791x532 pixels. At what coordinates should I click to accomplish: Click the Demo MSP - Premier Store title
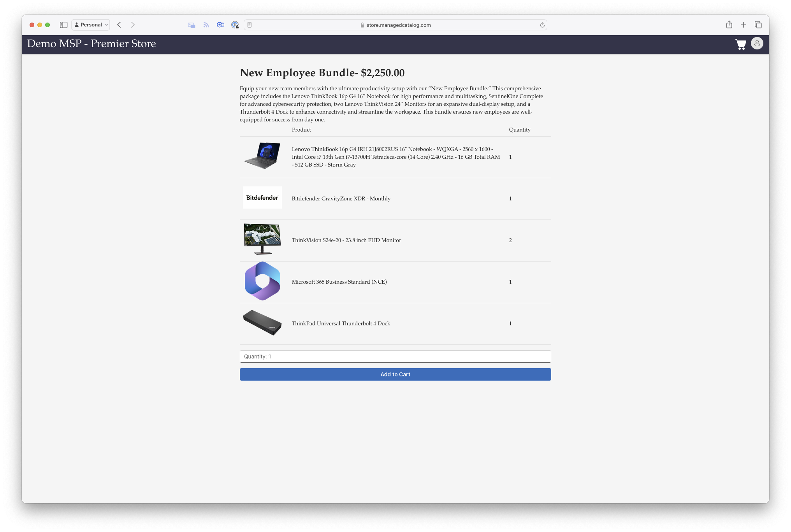coord(91,44)
